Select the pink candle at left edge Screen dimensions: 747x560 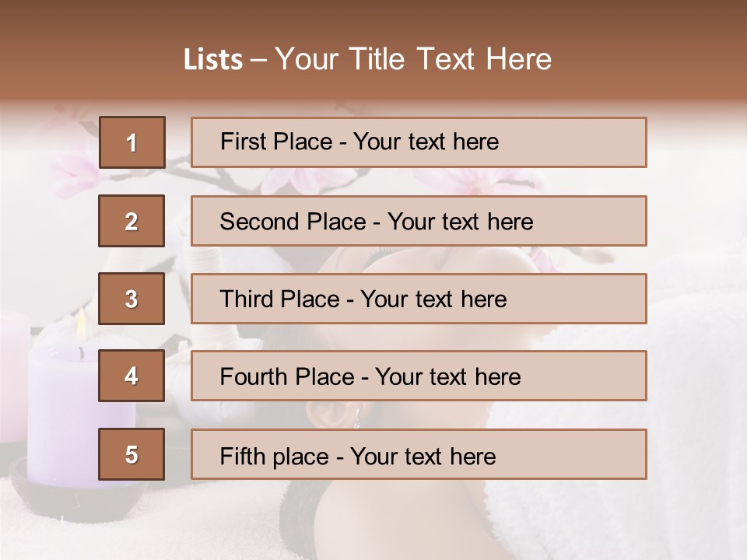click(x=12, y=373)
